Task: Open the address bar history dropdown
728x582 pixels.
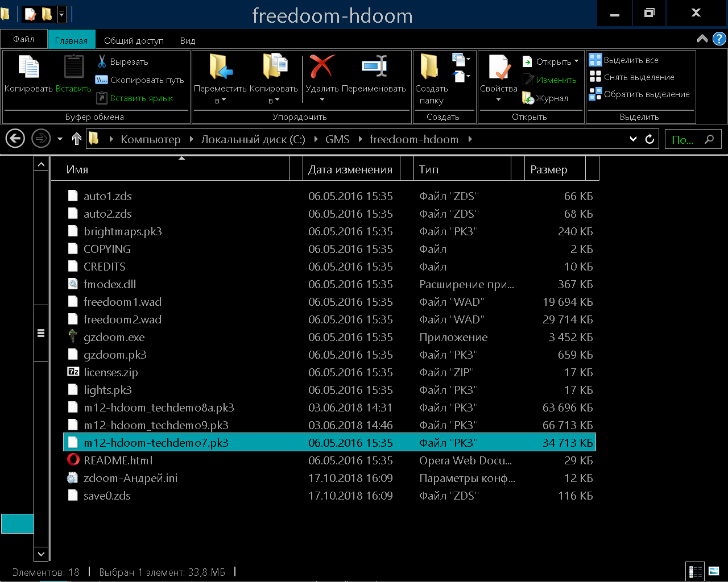Action: [x=633, y=139]
